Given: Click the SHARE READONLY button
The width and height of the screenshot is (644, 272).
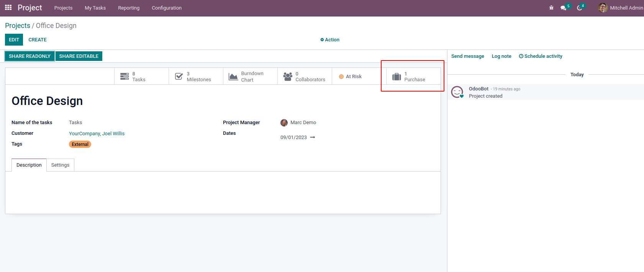Looking at the screenshot, I should [29, 56].
